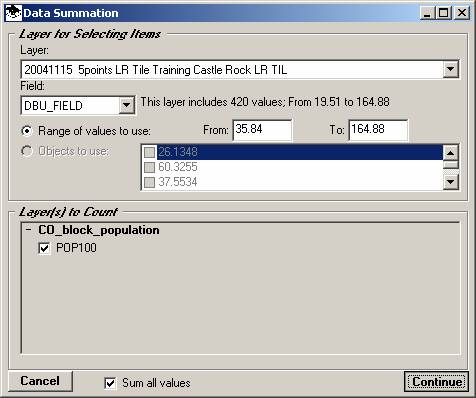
Task: Click the DBU_FIELD text in Field box
Action: 53,106
